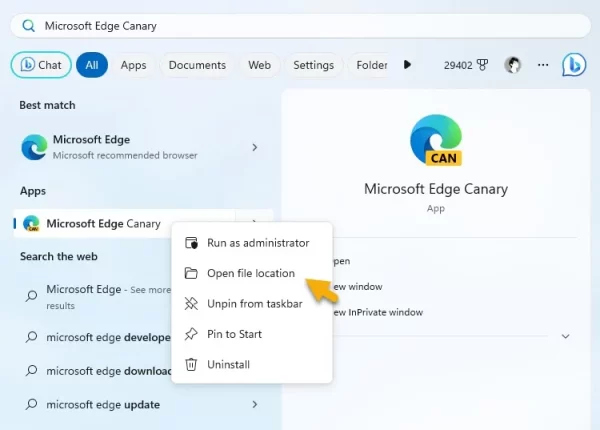The image size is (600, 430).
Task: Click the Unpin from taskbar pin icon
Action: 191,304
